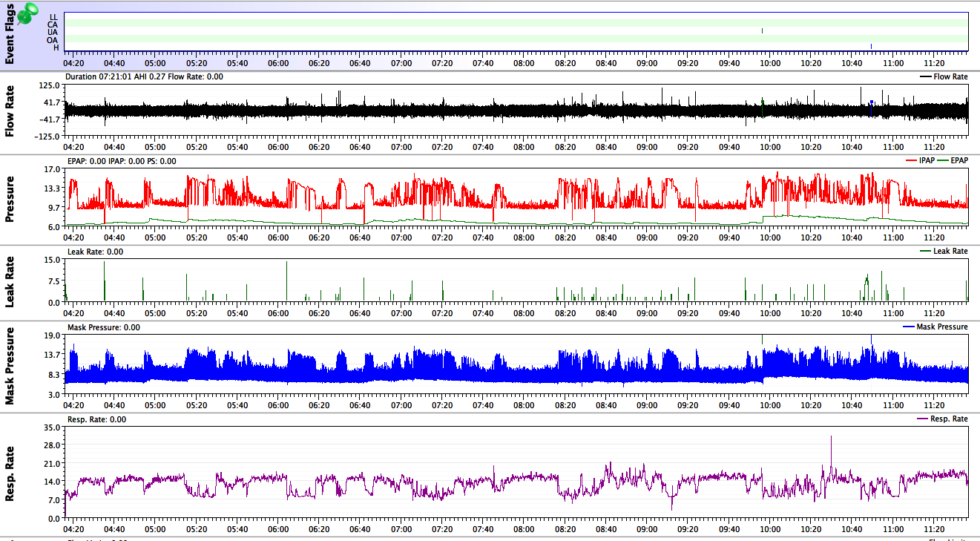Click the Leak Rate: 0.00 readout
The image size is (980, 541).
point(95,252)
